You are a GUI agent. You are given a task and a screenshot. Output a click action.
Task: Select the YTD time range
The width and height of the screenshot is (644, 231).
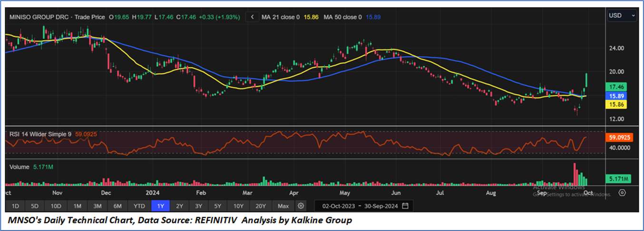(139, 206)
